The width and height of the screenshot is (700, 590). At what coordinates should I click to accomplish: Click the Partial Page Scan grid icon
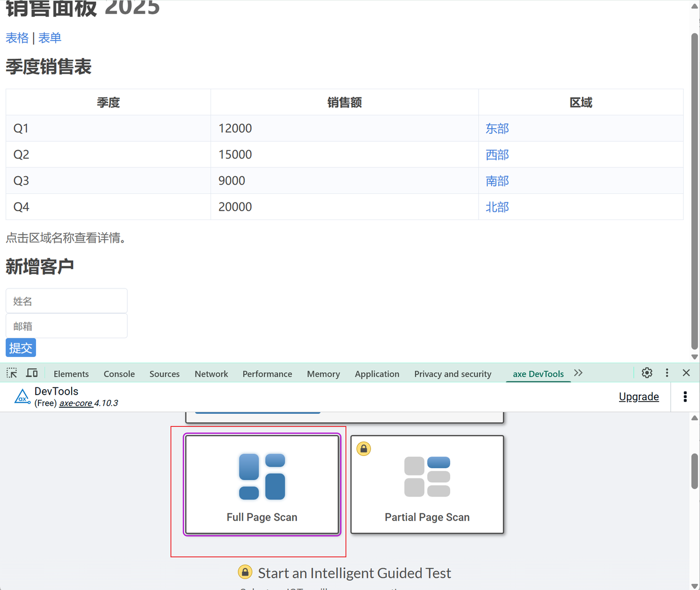coord(427,477)
